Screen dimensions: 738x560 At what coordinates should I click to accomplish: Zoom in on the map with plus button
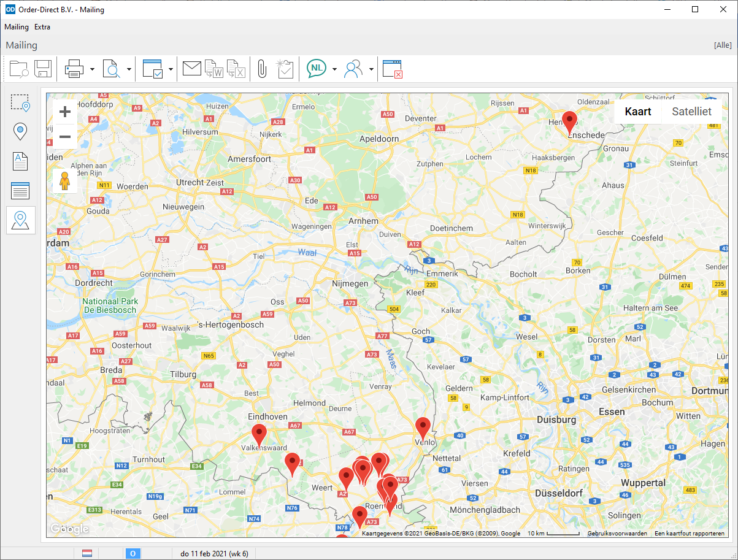click(65, 112)
